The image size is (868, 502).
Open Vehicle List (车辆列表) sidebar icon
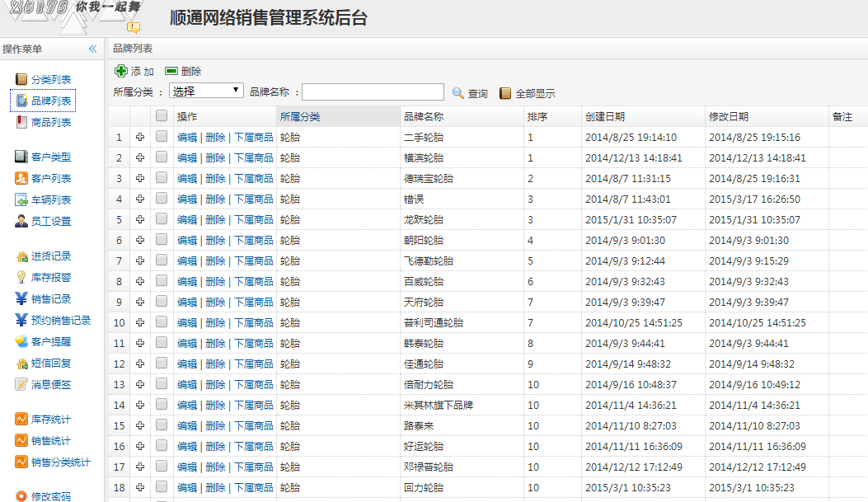(x=21, y=199)
